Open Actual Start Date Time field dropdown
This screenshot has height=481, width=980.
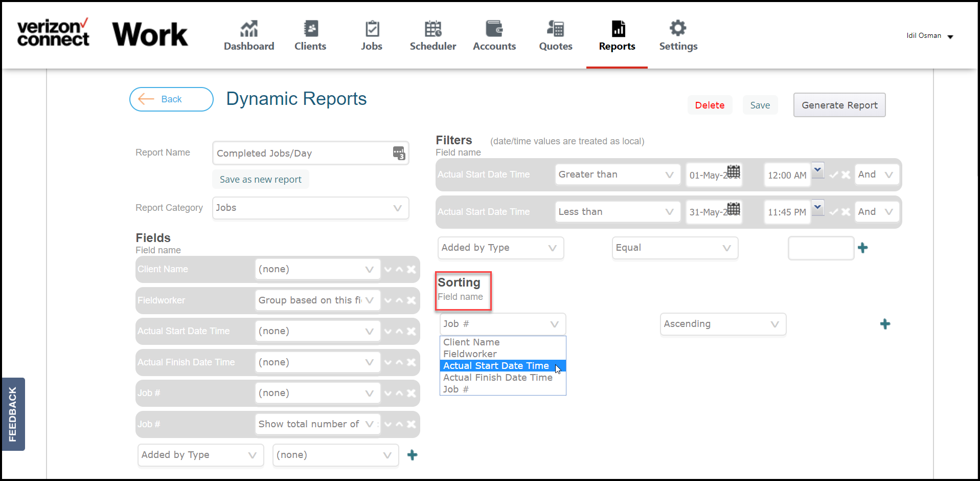317,331
